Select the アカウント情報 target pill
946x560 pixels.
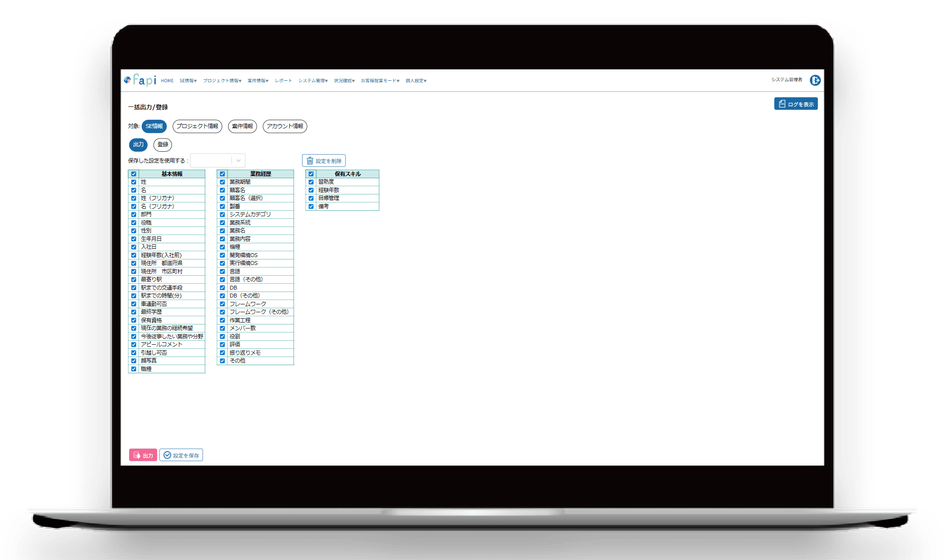pyautogui.click(x=285, y=126)
